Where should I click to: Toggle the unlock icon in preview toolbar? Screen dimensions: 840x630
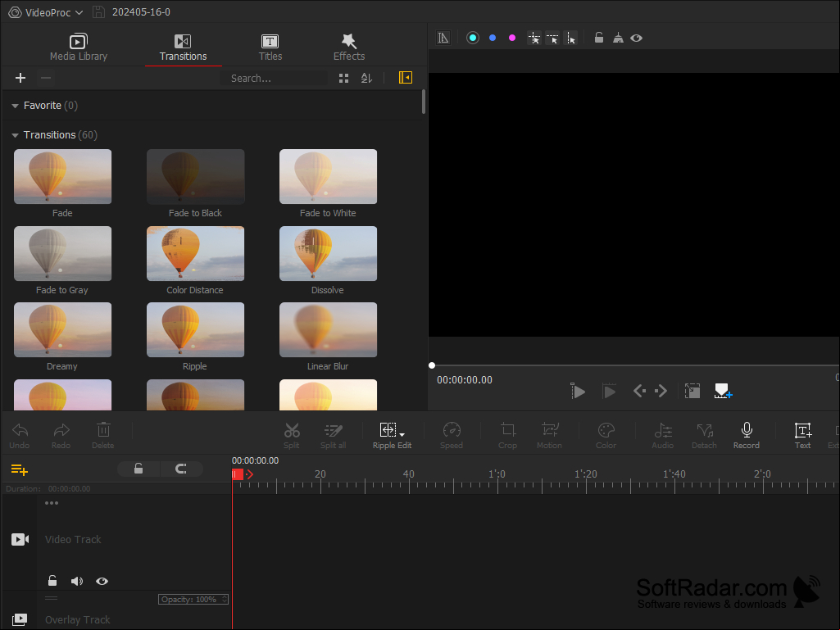(599, 38)
